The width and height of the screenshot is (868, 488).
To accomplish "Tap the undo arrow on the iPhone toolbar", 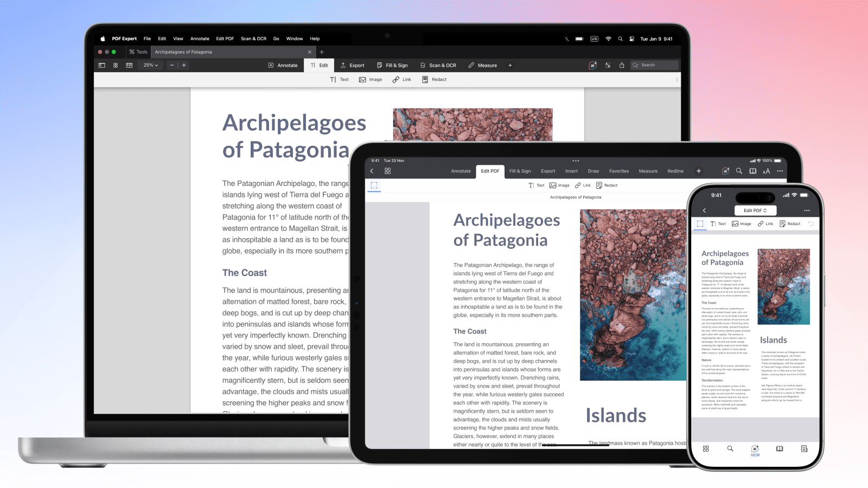I will pyautogui.click(x=811, y=224).
